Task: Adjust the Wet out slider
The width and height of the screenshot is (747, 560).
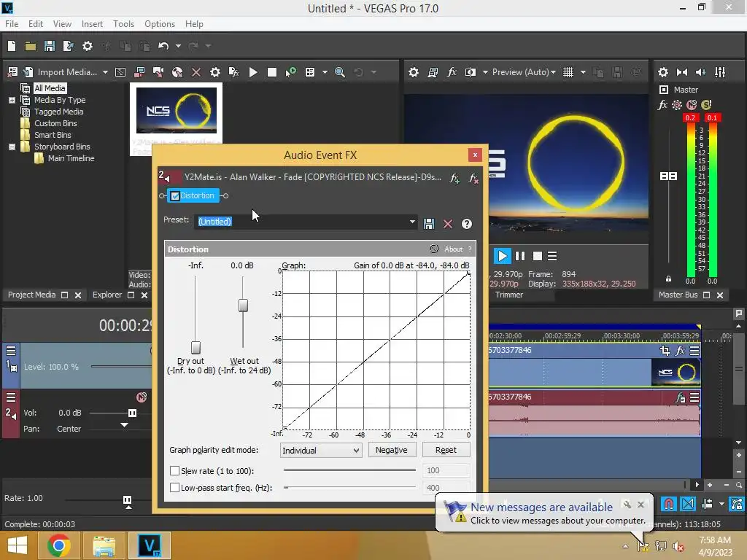Action: tap(243, 306)
